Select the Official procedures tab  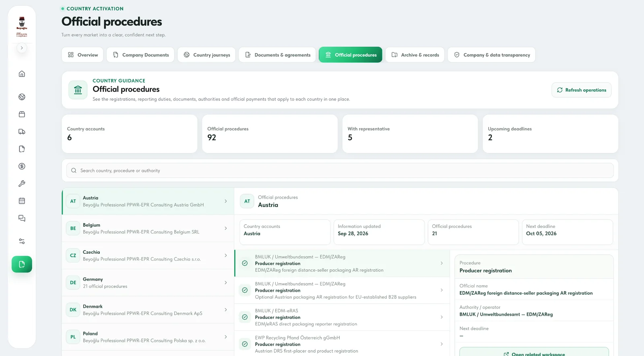point(351,55)
